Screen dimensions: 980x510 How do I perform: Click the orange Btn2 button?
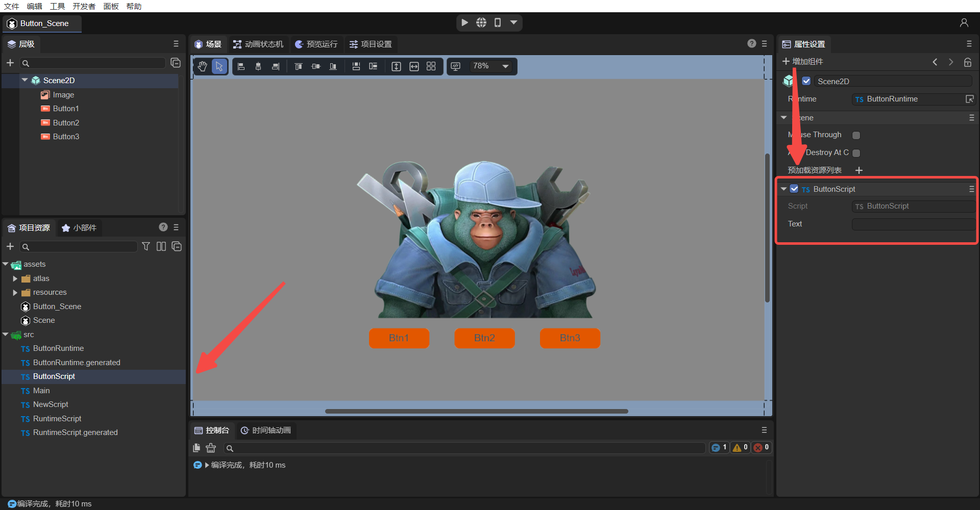pyautogui.click(x=484, y=338)
